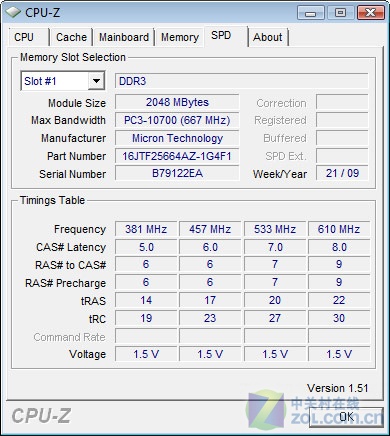
Task: Click tRC value 19
Action: click(x=146, y=318)
